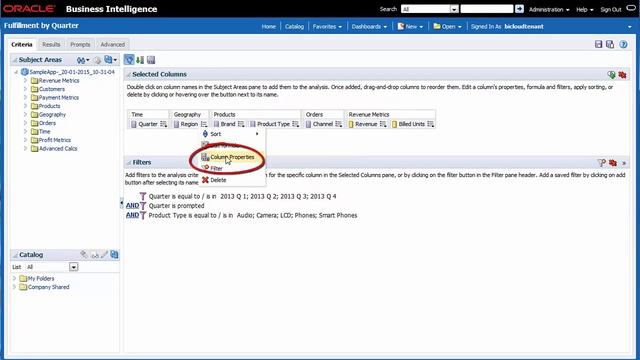Screen dimensions: 640x360
Task: Click the funnel icon on 'Quarter is prompted' row
Action: (143, 206)
